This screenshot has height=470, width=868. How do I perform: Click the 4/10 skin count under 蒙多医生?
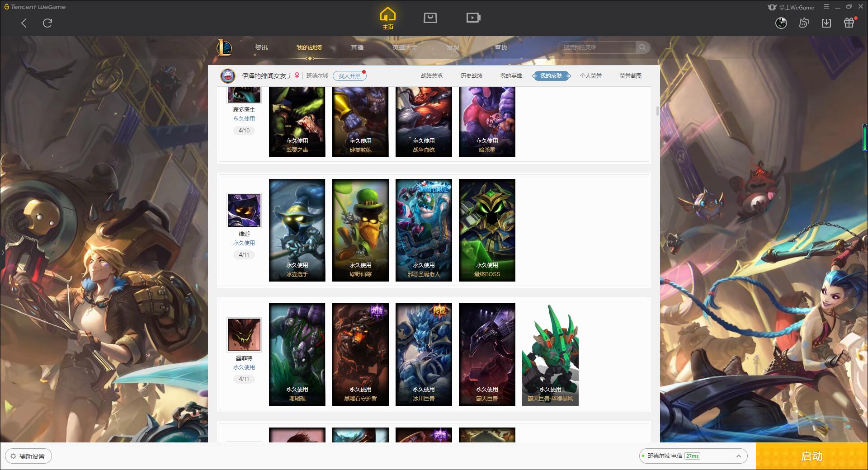point(244,131)
